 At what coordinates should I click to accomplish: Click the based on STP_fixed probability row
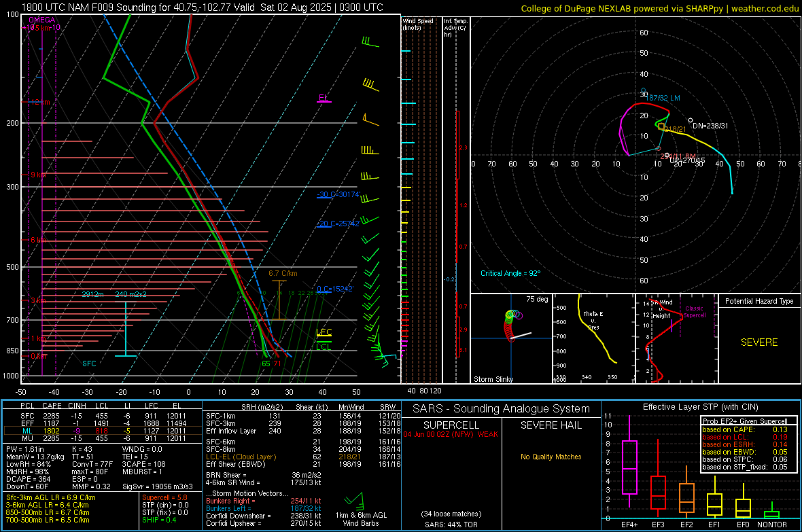745,467
